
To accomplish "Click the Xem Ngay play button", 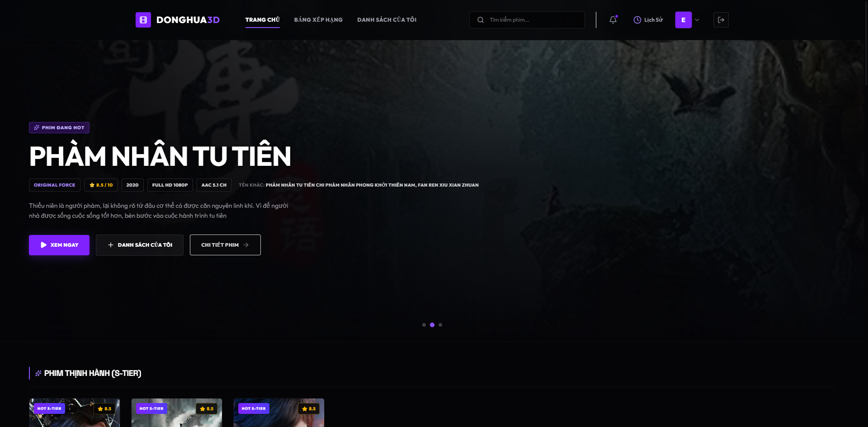I will 59,245.
